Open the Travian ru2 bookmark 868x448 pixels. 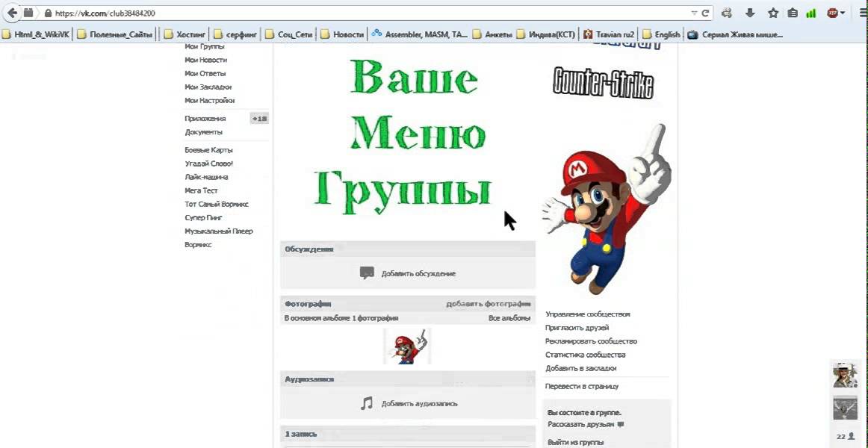coord(609,34)
